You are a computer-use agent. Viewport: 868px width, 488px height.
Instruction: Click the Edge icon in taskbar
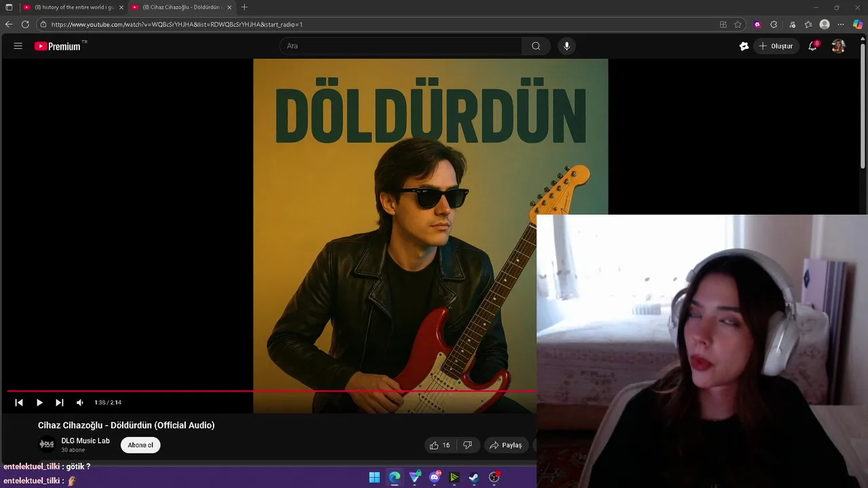(395, 477)
